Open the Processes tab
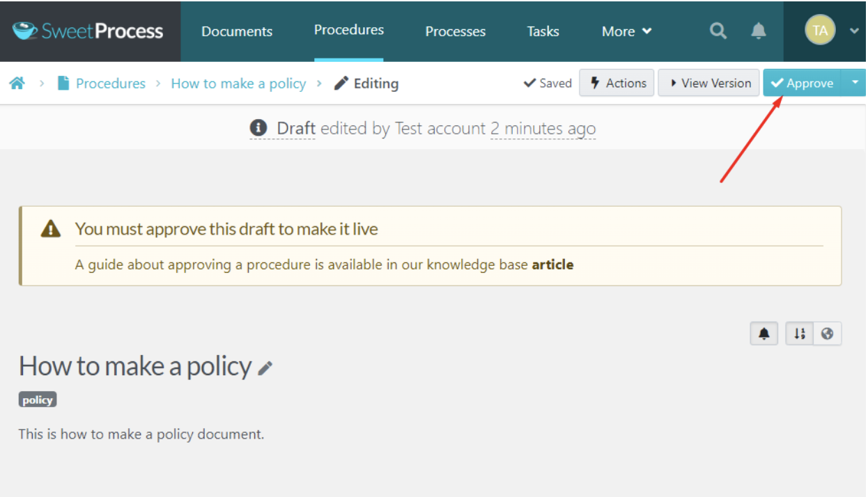The height and width of the screenshot is (497, 868). (x=456, y=31)
